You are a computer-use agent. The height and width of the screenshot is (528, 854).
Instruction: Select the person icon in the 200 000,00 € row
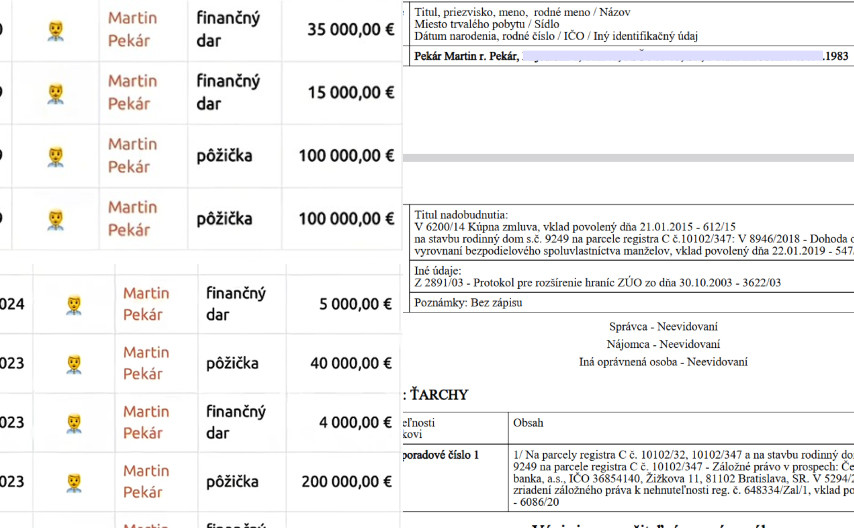(x=74, y=482)
